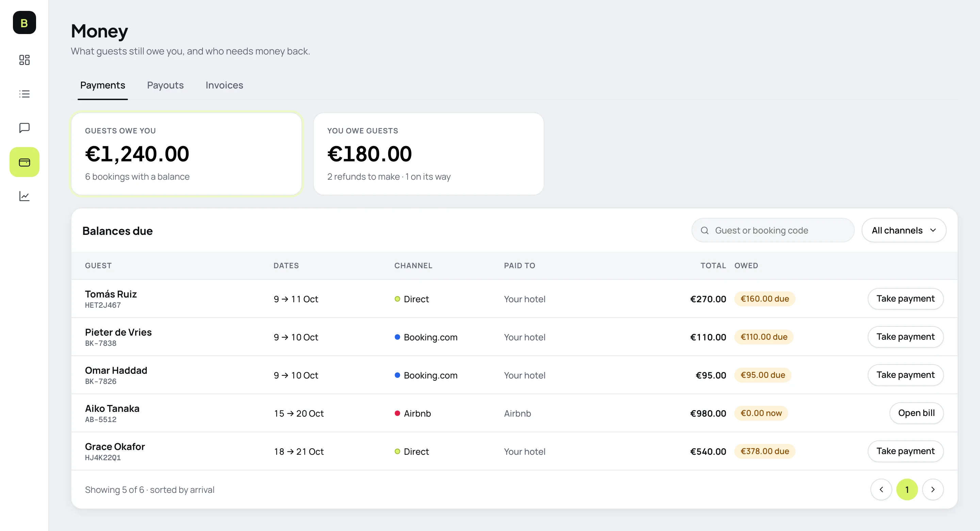
Task: Click Airbnb channel in Aiko Tanaka row
Action: (x=413, y=413)
